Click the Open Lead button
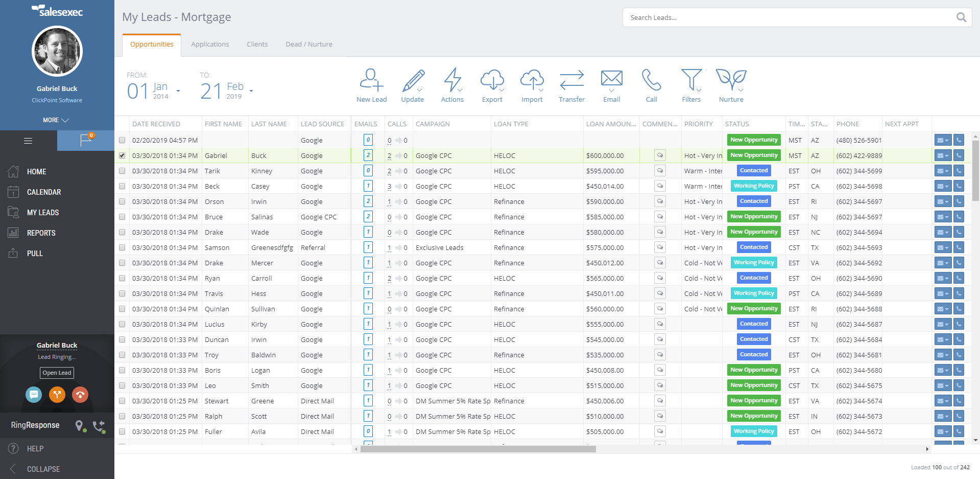Viewport: 980px width, 479px height. click(57, 373)
